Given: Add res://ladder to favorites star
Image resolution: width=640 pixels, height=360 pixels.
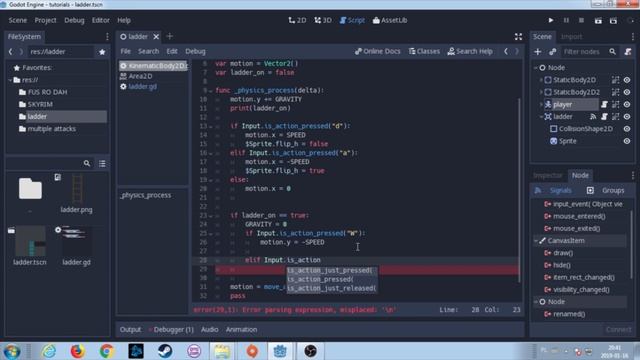Looking at the screenshot, I should pyautogui.click(x=102, y=52).
